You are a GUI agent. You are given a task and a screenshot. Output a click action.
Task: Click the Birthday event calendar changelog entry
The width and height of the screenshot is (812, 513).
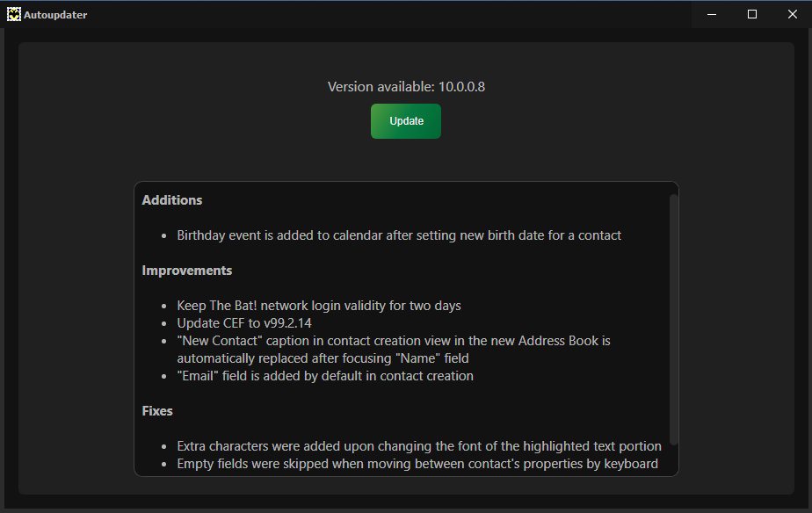pyautogui.click(x=399, y=235)
